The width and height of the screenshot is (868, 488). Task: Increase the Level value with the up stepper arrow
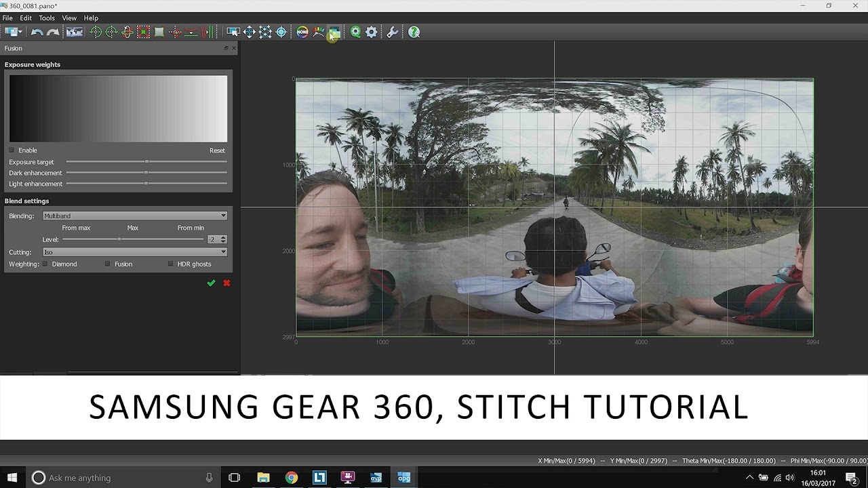pyautogui.click(x=224, y=237)
